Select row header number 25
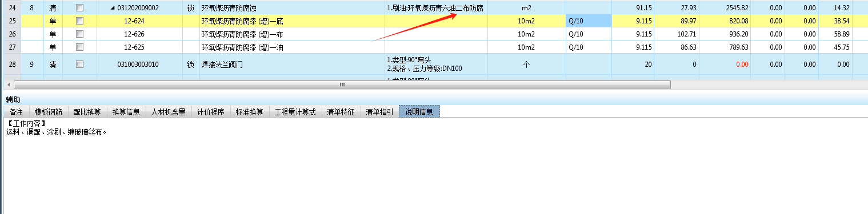Image resolution: width=868 pixels, height=214 pixels. pos(13,21)
